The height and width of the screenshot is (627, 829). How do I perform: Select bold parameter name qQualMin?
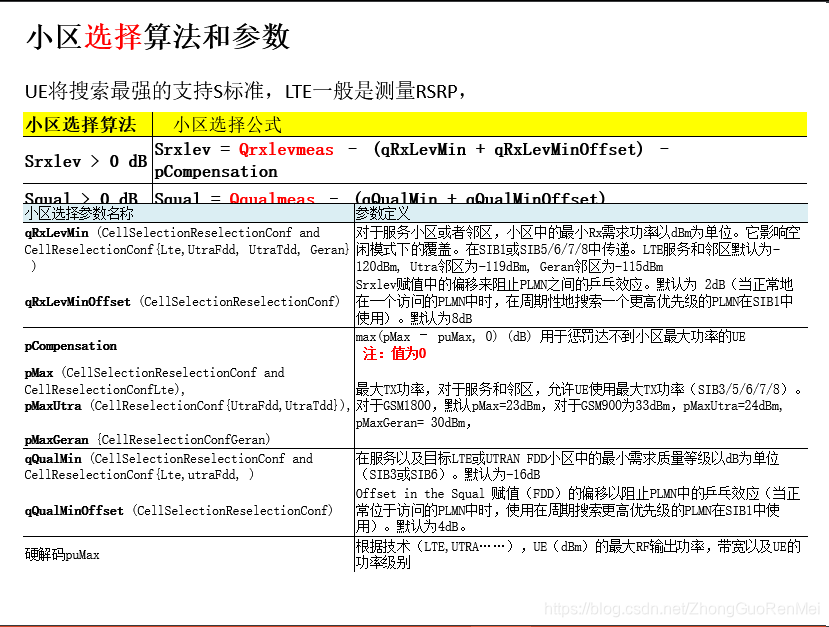pos(53,458)
